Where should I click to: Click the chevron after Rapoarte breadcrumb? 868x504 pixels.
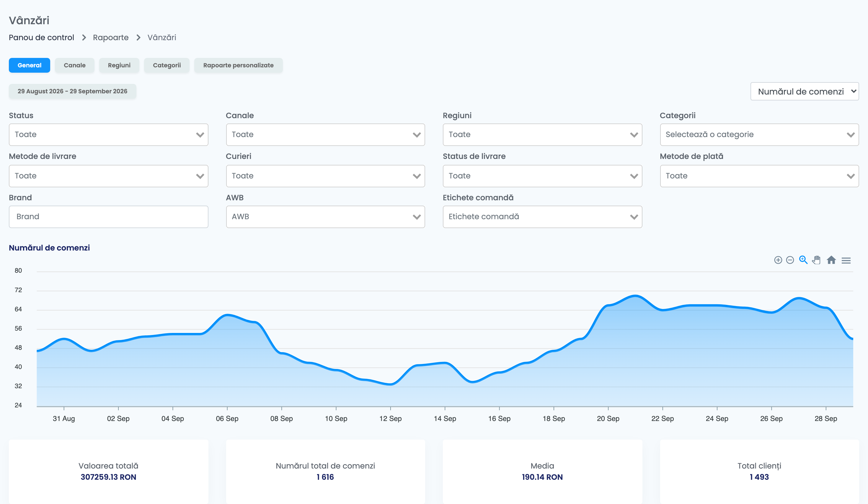[138, 38]
